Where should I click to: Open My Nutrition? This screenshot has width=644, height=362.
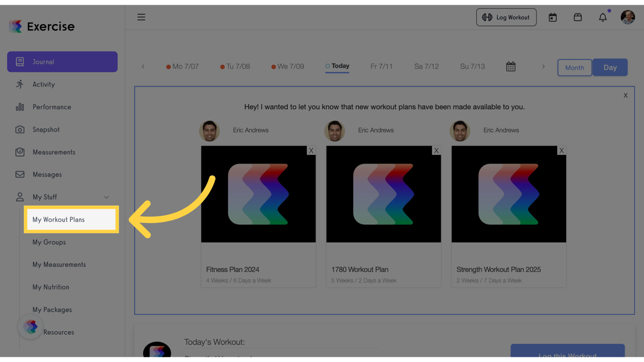pyautogui.click(x=51, y=287)
